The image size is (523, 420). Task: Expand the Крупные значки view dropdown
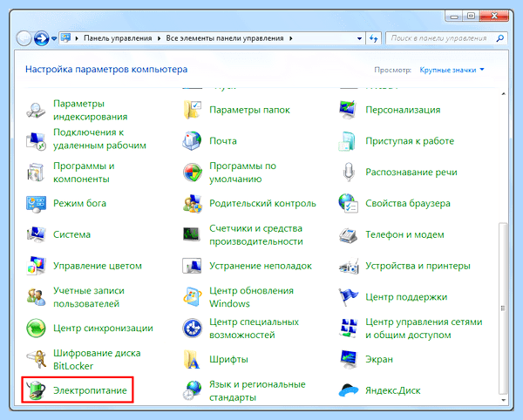(x=452, y=70)
